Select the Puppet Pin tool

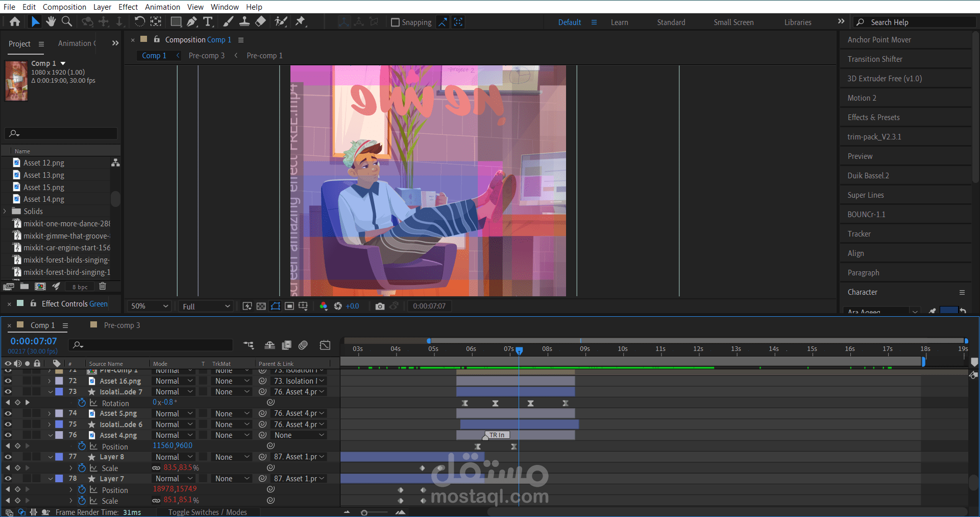coord(301,21)
